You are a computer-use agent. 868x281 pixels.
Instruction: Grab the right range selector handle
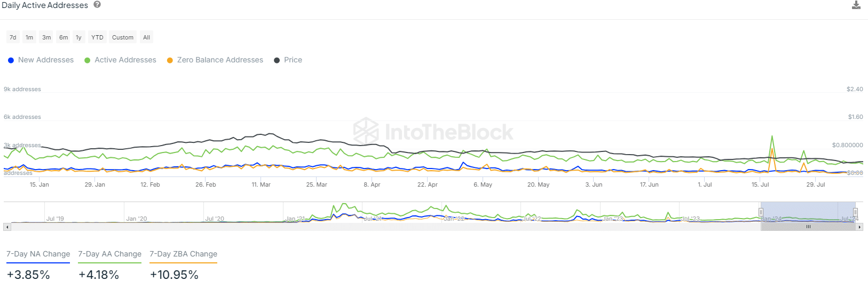point(855,212)
